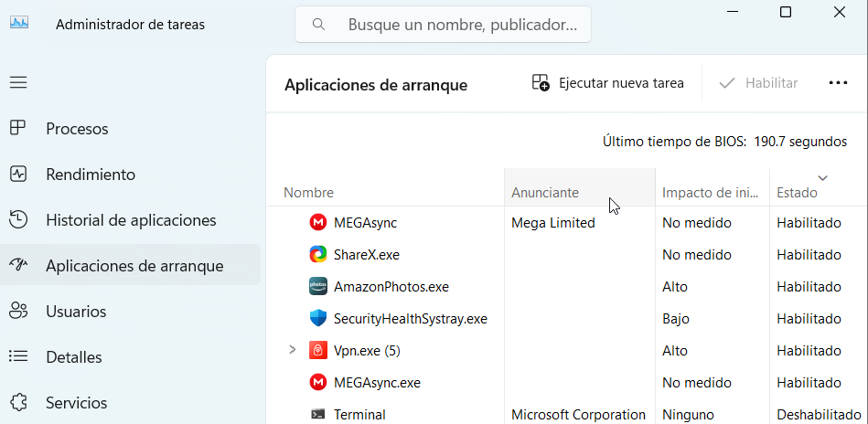Viewport: 868px width, 424px height.
Task: Click the search box in title bar
Action: [444, 25]
